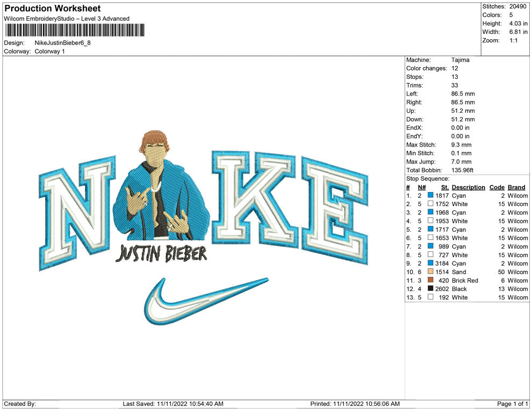The image size is (532, 409).
Task: Click the Colors value '5'
Action: pyautogui.click(x=511, y=15)
